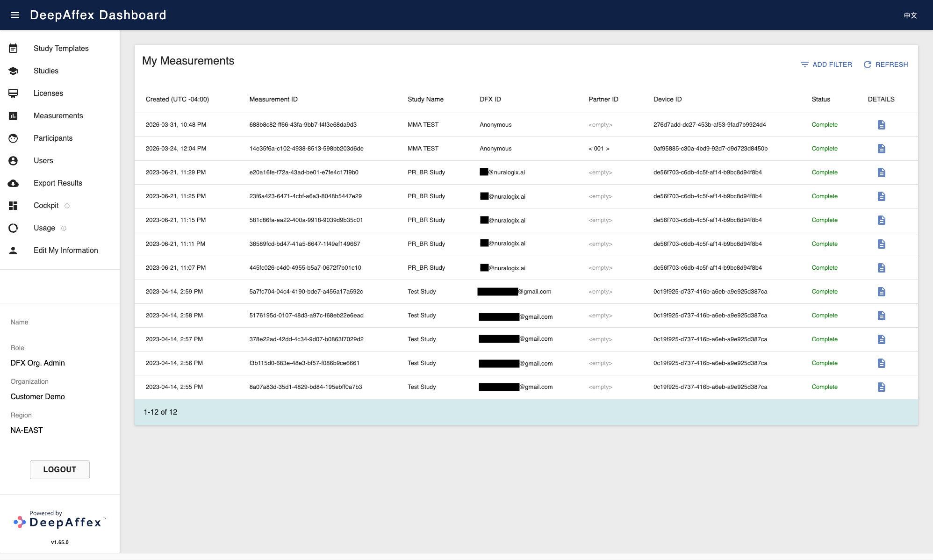Open details for measurement 378e22ad
This screenshot has width=933, height=560.
click(x=881, y=339)
